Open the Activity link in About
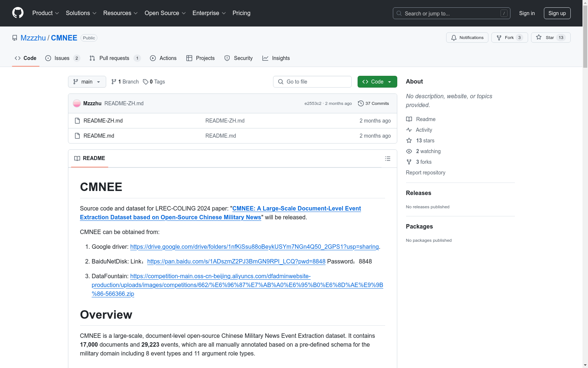The height and width of the screenshot is (368, 588). click(x=419, y=130)
